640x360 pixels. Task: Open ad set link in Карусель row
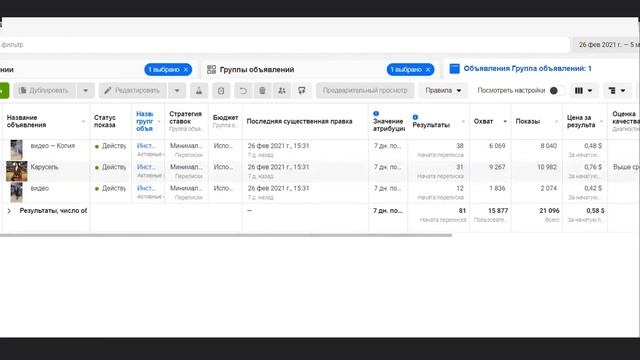click(146, 167)
